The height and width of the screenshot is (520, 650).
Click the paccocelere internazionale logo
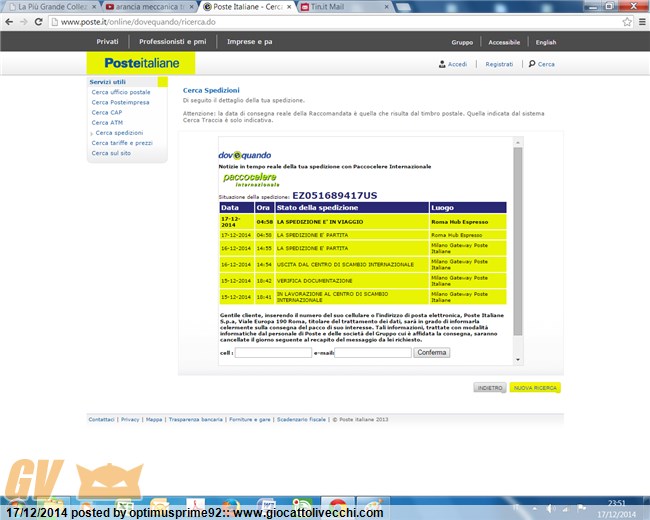pyautogui.click(x=251, y=180)
